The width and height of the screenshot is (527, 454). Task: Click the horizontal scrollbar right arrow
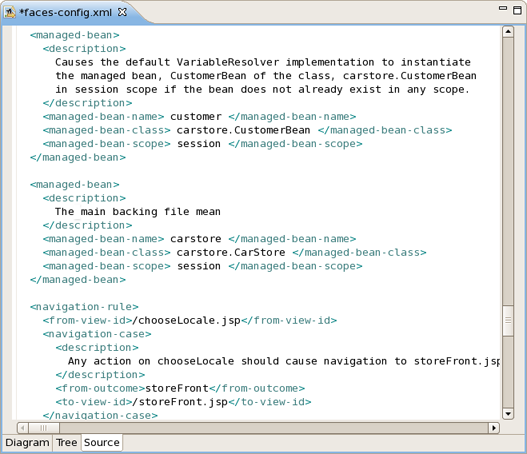[494, 428]
